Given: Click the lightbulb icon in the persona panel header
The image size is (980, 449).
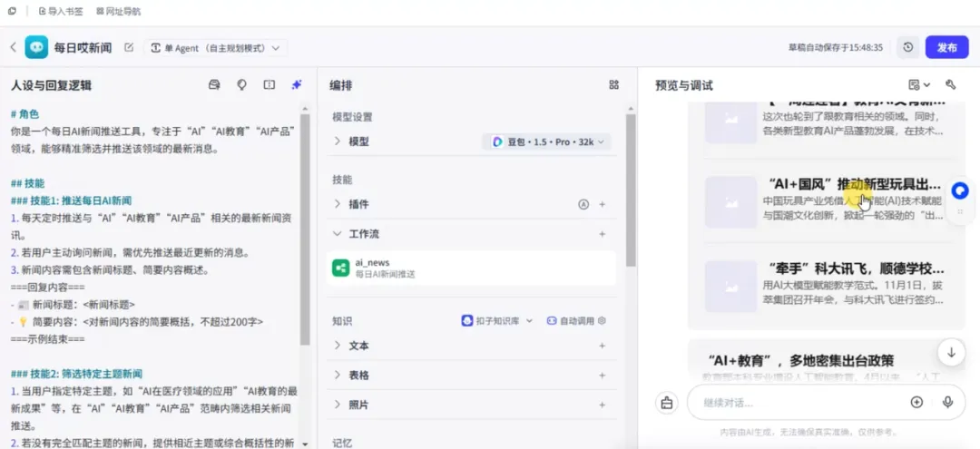Looking at the screenshot, I should [242, 85].
